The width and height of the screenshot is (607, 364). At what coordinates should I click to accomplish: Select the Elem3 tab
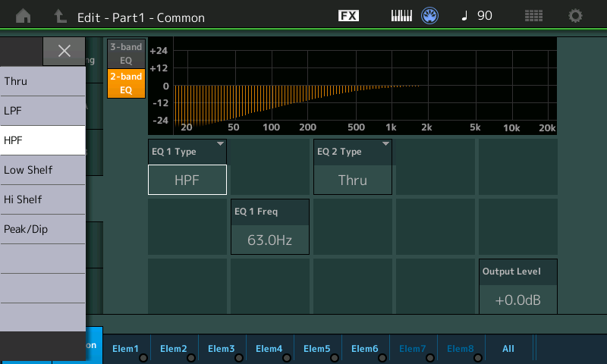(x=222, y=349)
